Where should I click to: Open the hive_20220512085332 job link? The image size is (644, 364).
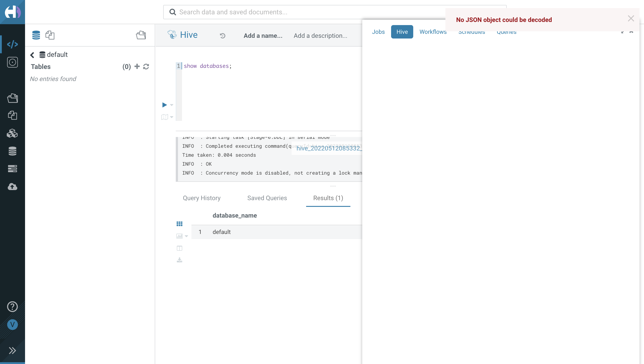point(329,148)
